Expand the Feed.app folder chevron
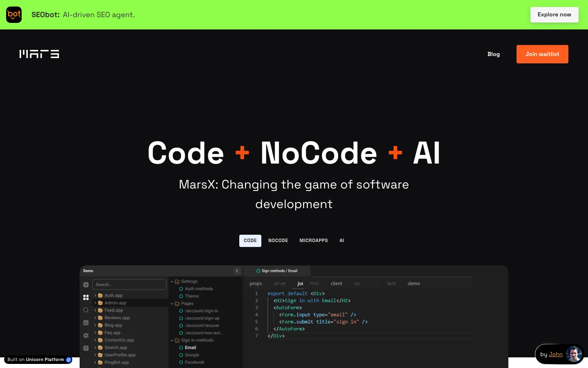The height and width of the screenshot is (368, 588). [95, 310]
